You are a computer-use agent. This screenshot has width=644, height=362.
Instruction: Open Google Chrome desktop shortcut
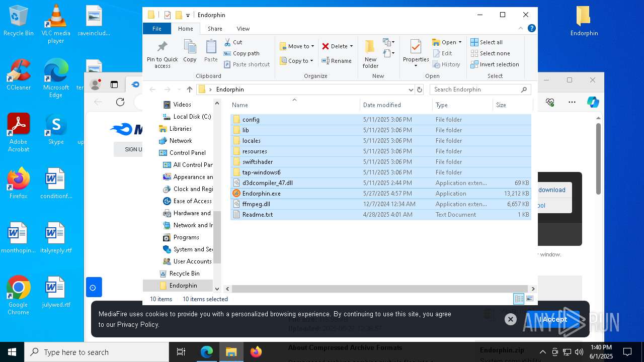point(18,296)
